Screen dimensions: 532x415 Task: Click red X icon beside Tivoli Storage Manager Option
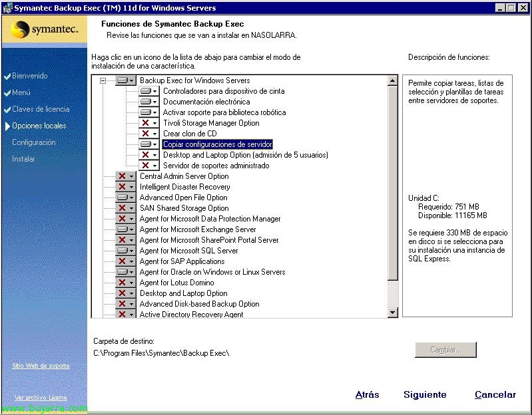point(149,123)
